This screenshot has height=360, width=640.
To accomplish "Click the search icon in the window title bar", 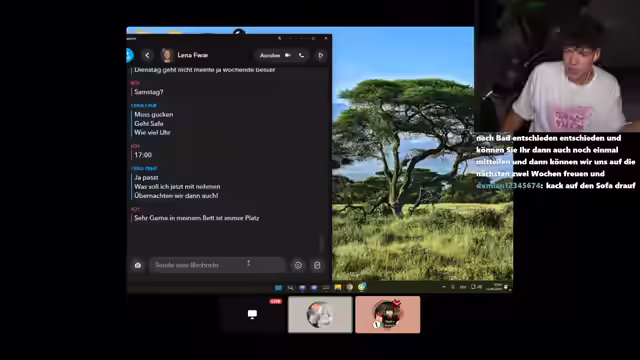I will 280,38.
